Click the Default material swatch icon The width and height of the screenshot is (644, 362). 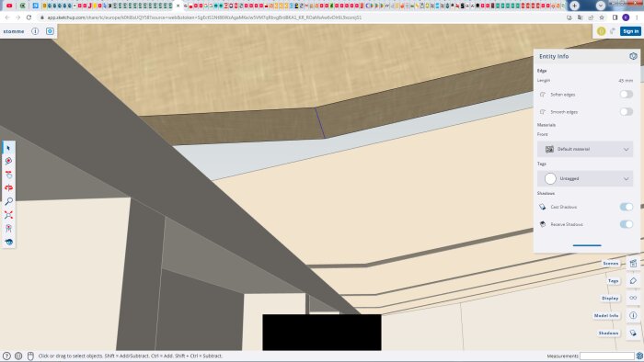549,149
